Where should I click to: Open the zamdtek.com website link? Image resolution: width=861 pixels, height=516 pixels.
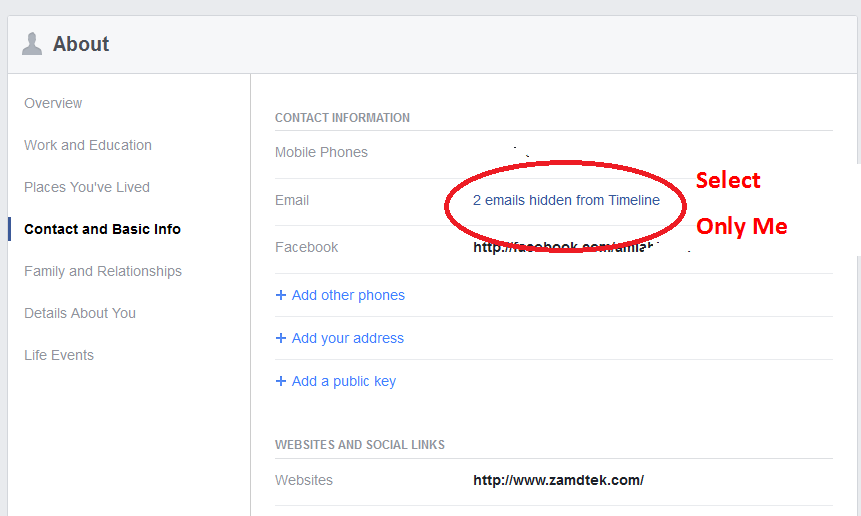coord(558,480)
